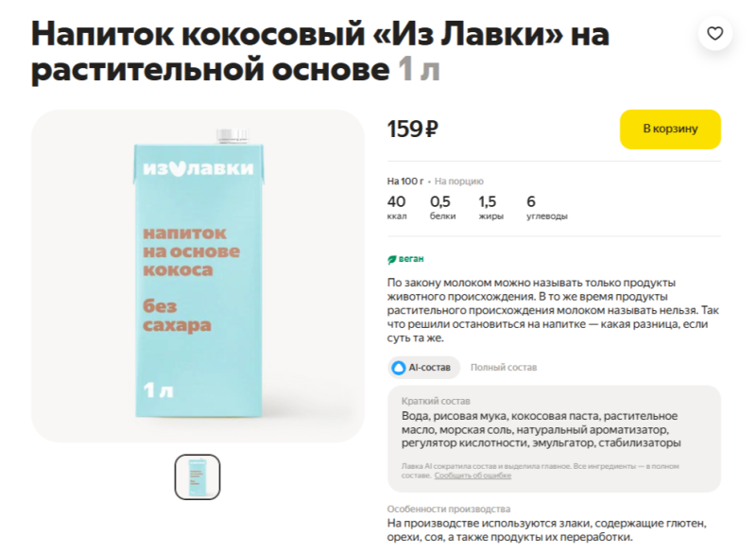756x553 pixels.
Task: Show nutrition values На порцию
Action: 459,181
